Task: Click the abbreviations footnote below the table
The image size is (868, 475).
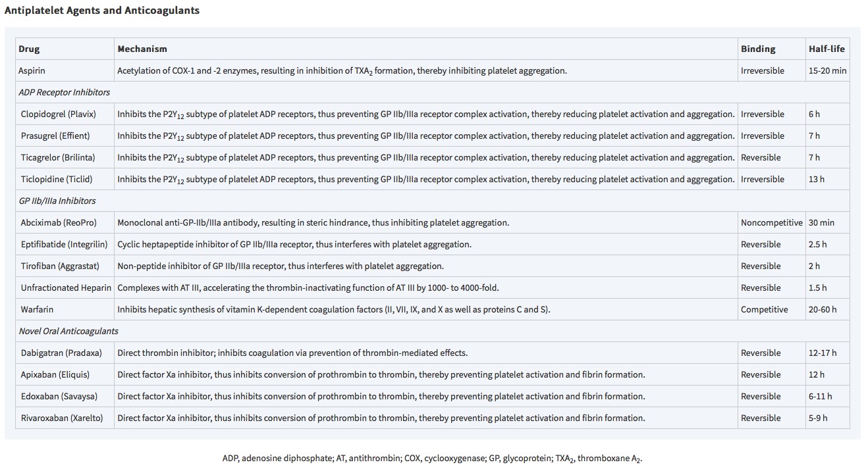Action: [432, 459]
